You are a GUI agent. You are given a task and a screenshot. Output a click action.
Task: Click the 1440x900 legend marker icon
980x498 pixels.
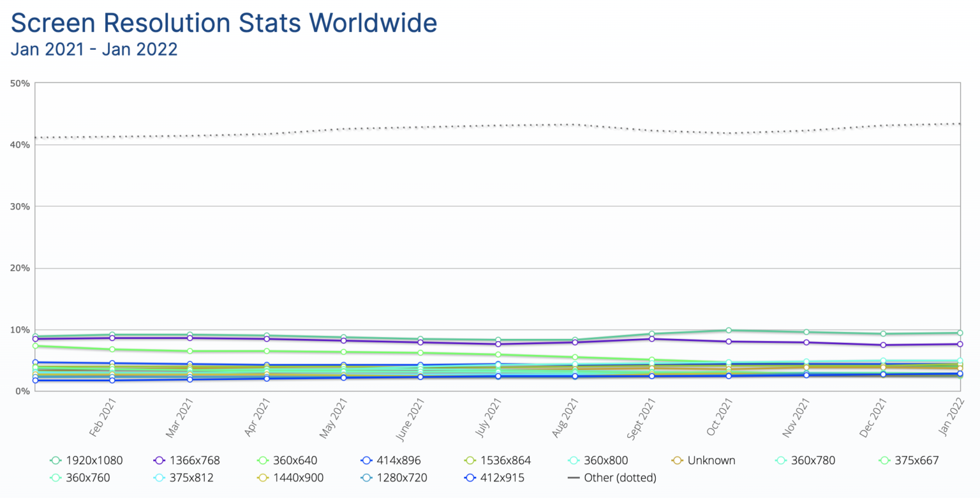tap(262, 478)
